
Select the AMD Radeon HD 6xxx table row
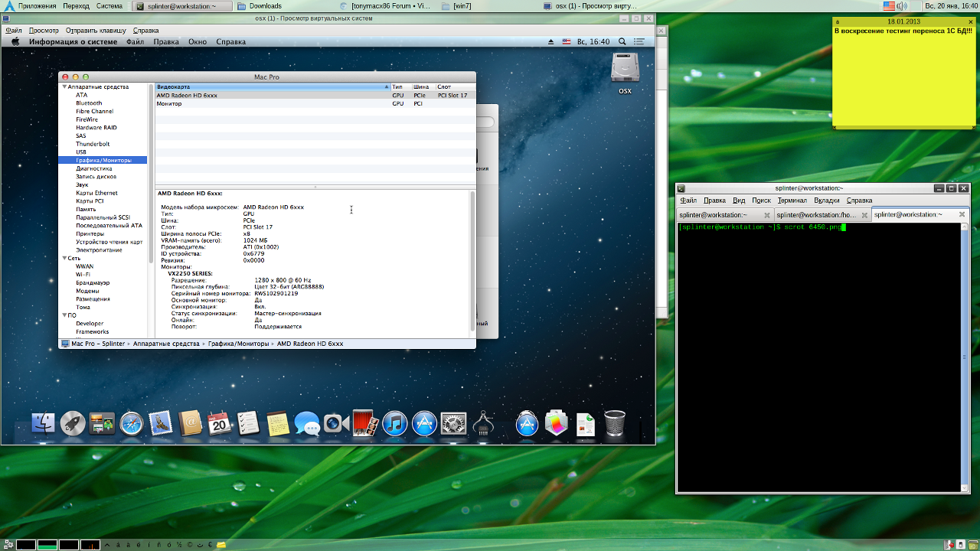point(315,96)
